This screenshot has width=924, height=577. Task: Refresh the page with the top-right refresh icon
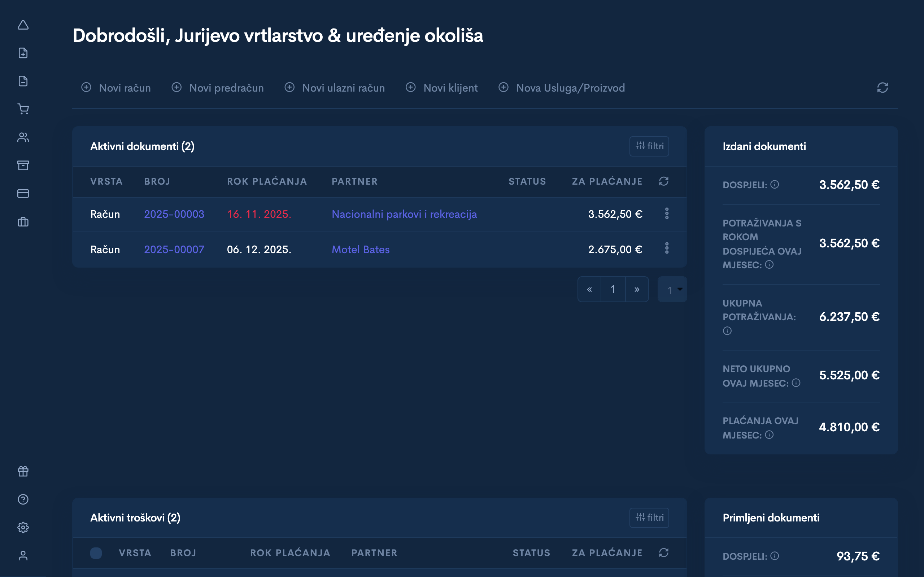coord(882,87)
